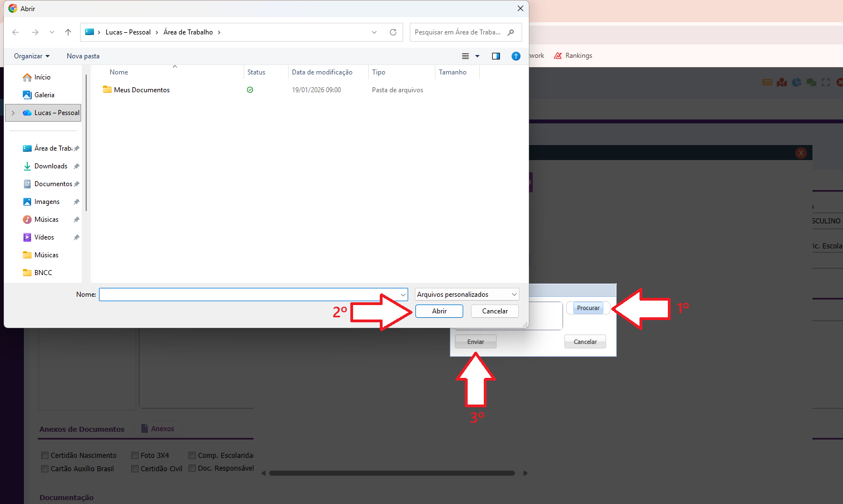Enable the Foto 3X4 checkbox

[135, 456]
